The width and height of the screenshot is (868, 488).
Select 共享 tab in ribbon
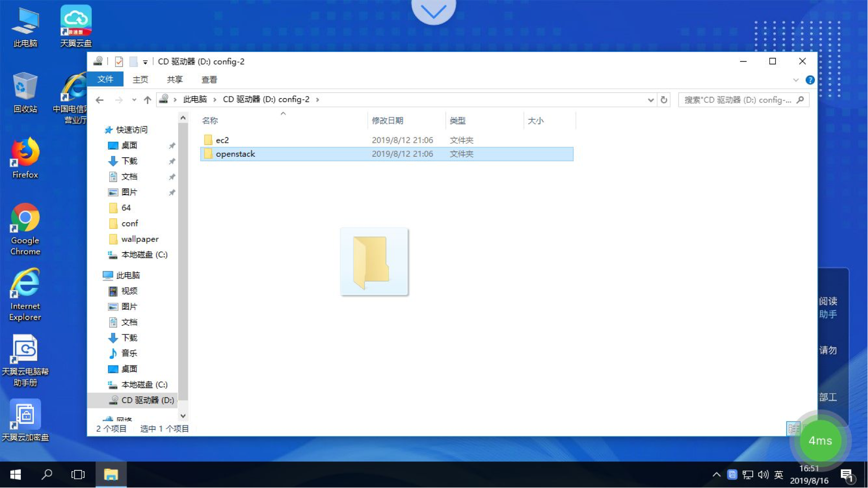pos(175,79)
